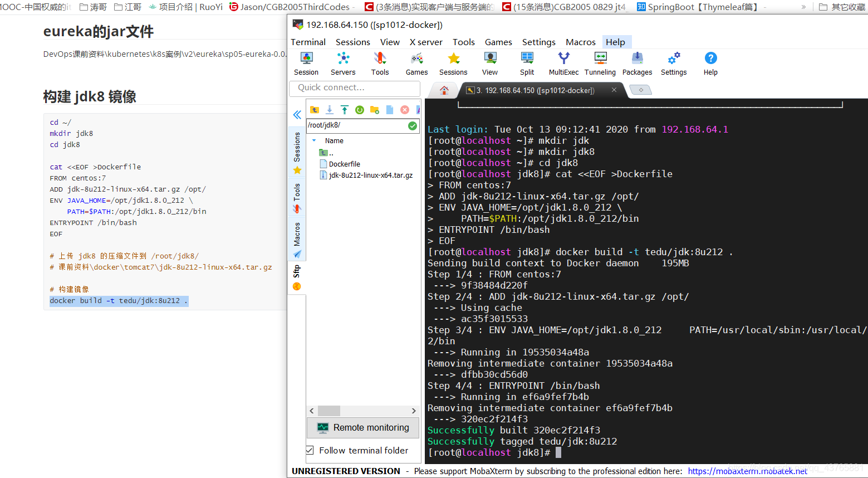The height and width of the screenshot is (478, 868).
Task: Open the Tunneling toolbar button
Action: coord(600,64)
